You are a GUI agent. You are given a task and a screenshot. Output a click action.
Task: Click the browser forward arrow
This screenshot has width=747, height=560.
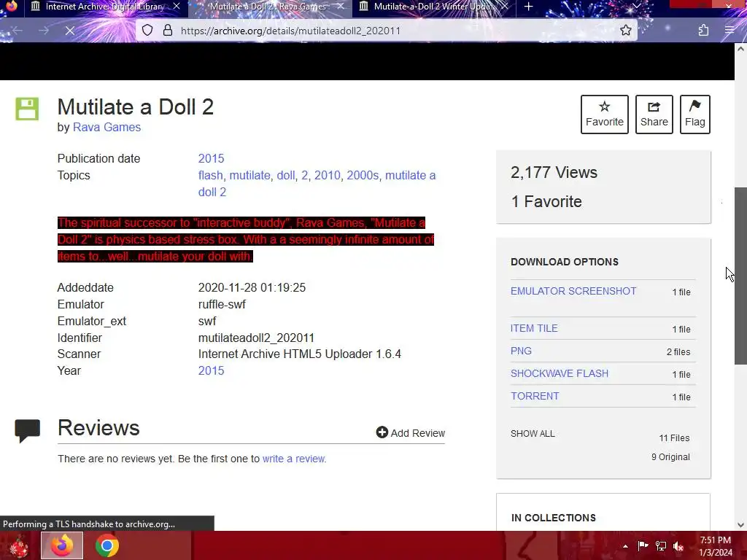coord(44,31)
